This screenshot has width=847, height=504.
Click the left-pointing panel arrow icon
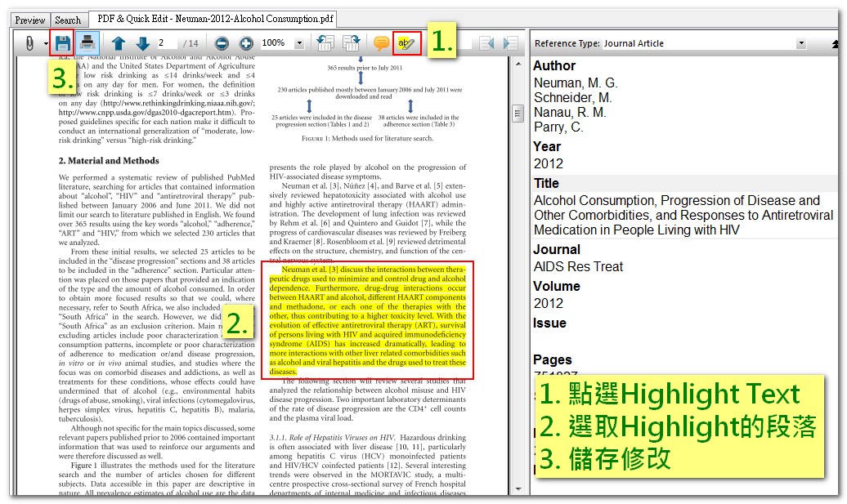(x=486, y=43)
